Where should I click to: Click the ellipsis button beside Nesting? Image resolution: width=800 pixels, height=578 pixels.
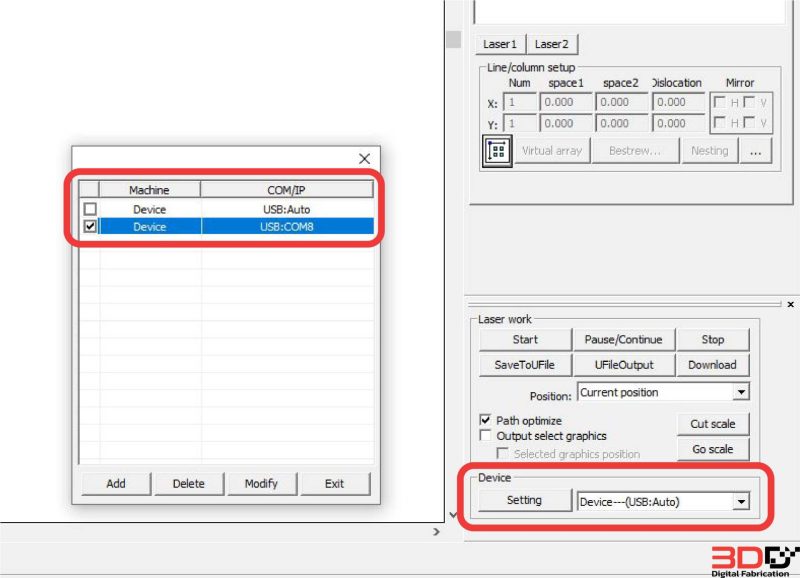click(x=756, y=151)
